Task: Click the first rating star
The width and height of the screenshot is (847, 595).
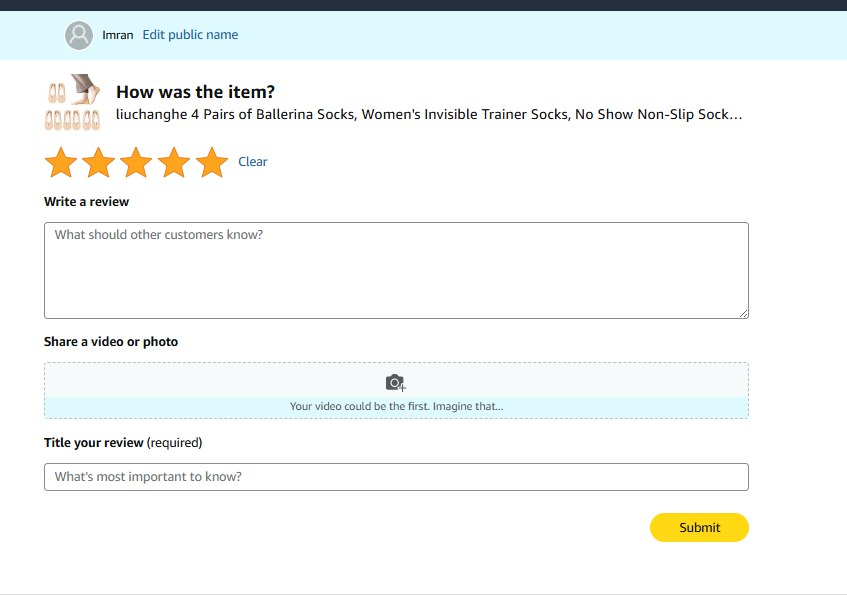Action: pos(61,162)
